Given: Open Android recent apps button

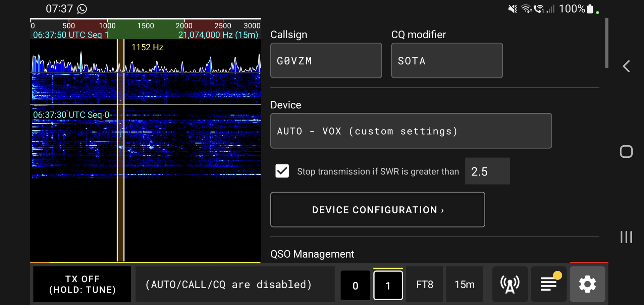Looking at the screenshot, I should point(626,237).
